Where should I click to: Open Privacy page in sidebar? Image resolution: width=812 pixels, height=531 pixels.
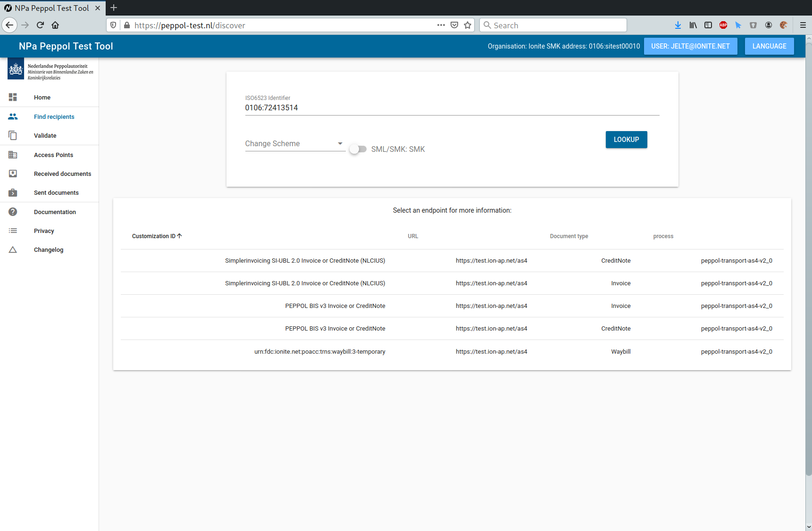50,231
